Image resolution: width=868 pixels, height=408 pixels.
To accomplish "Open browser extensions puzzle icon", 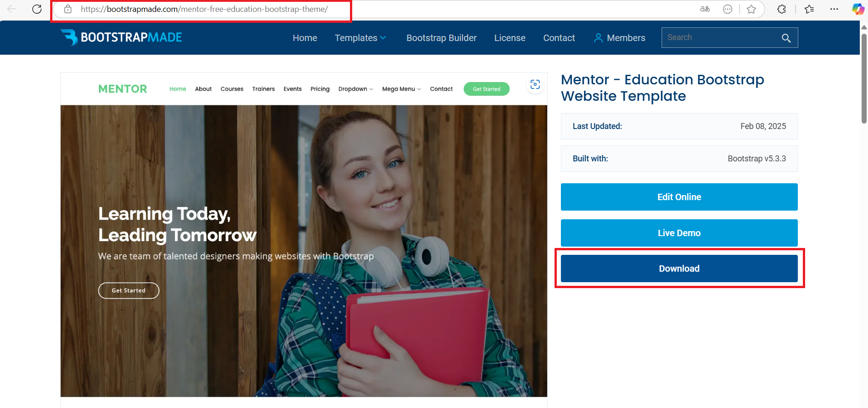I will click(782, 9).
